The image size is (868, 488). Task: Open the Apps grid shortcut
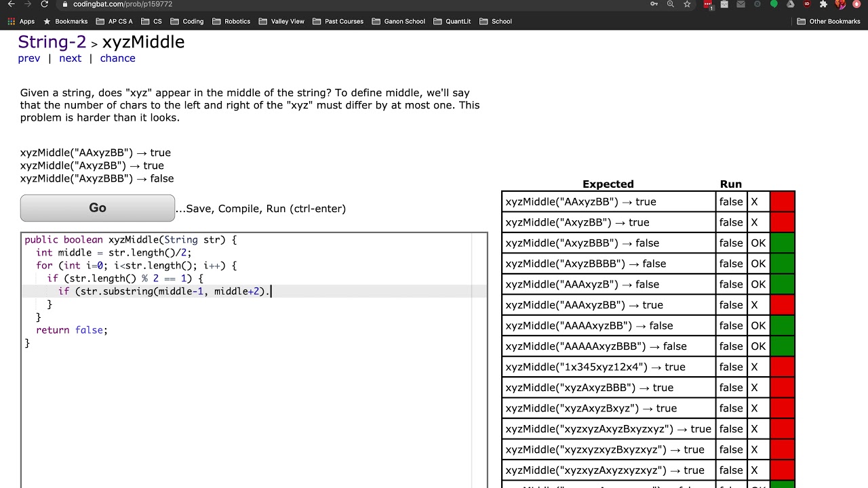[21, 21]
